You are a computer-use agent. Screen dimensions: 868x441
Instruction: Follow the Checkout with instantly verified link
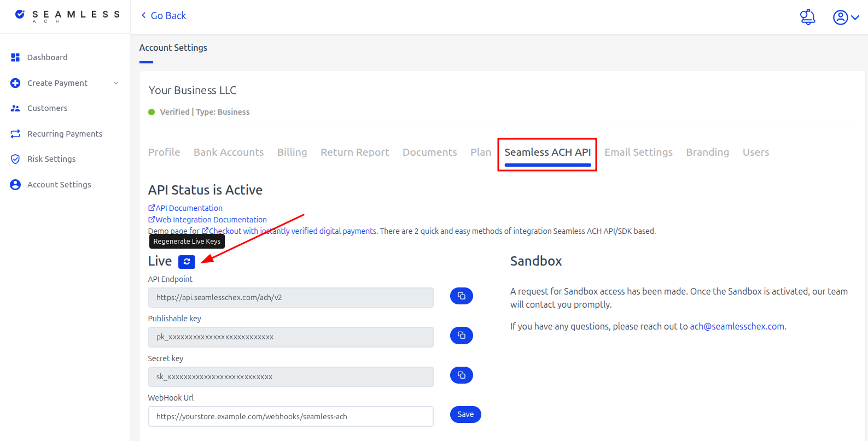[x=289, y=231]
